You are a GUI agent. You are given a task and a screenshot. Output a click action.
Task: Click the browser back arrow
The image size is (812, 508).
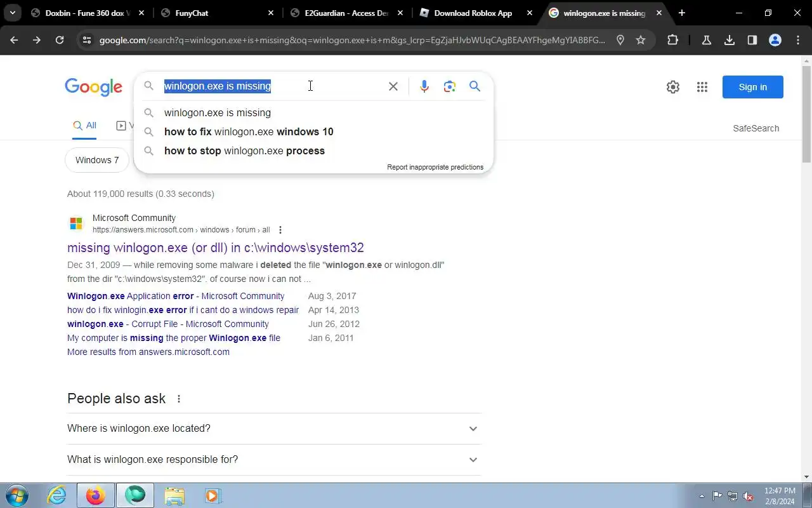coord(14,40)
